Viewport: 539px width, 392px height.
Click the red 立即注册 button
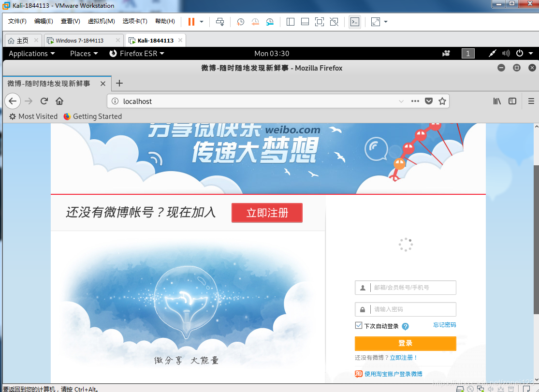(267, 213)
